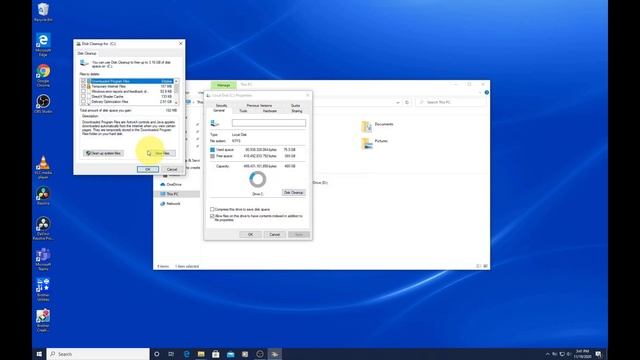The height and width of the screenshot is (360, 640).
Task: Toggle Temporary Internet Files checkbox
Action: [84, 86]
